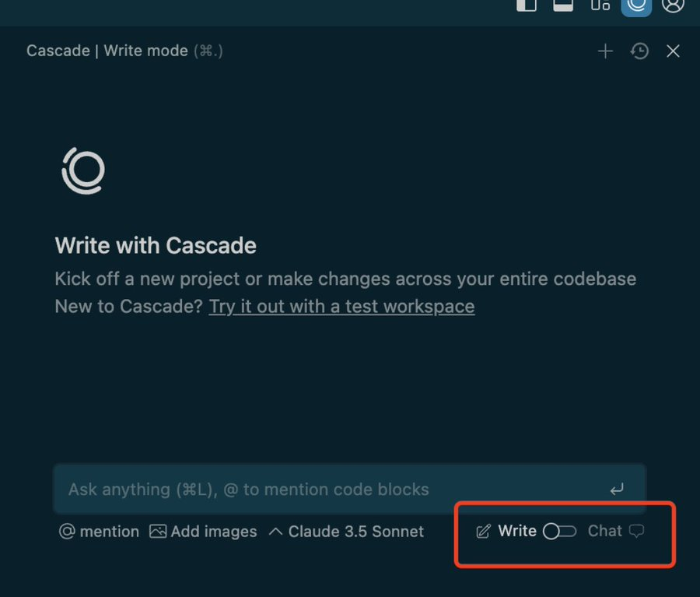The image size is (700, 597).
Task: Click the Add images button
Action: tap(203, 532)
